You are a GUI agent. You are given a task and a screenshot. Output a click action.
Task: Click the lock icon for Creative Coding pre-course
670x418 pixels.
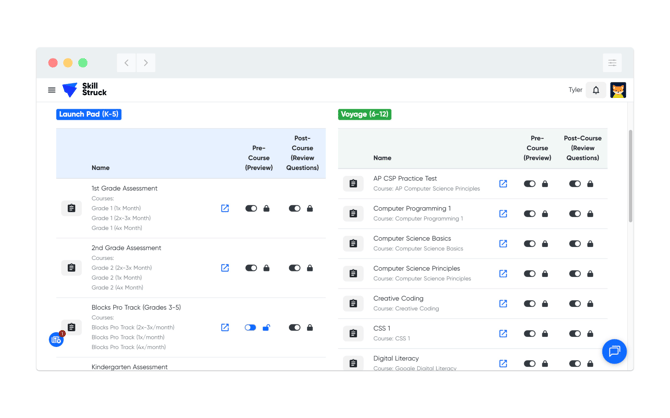[545, 304]
